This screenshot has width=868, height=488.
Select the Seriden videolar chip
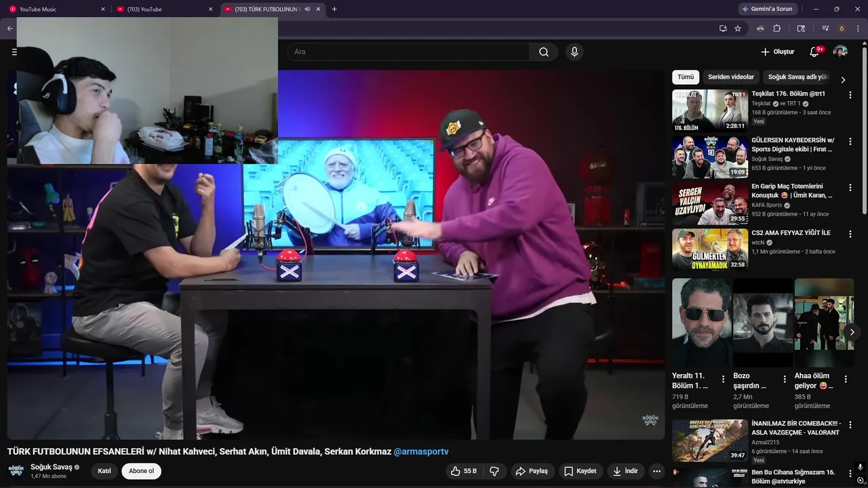click(731, 77)
